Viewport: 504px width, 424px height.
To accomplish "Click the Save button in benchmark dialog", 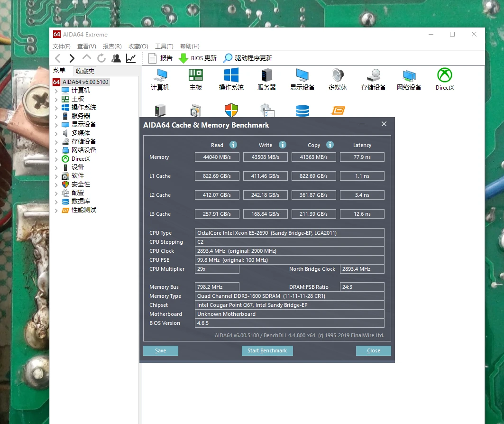I will [160, 350].
